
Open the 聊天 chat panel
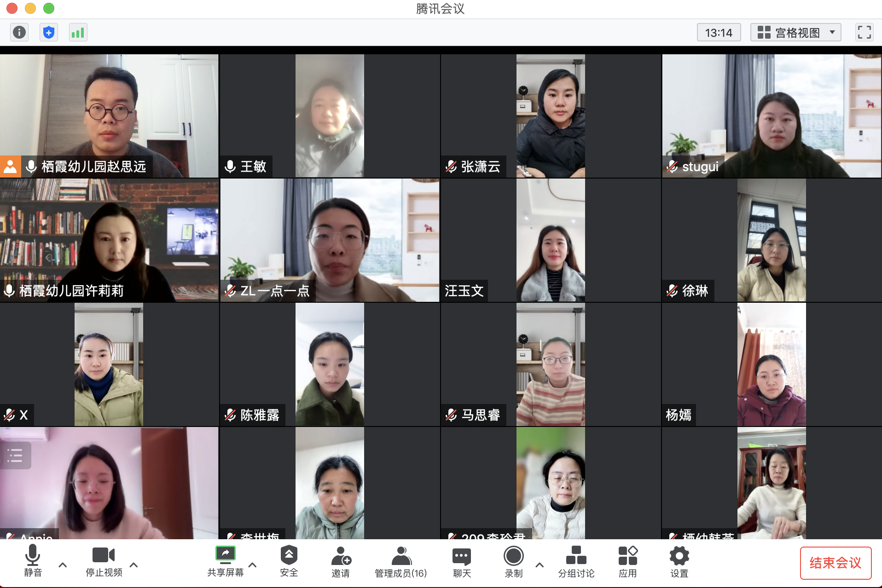click(462, 562)
